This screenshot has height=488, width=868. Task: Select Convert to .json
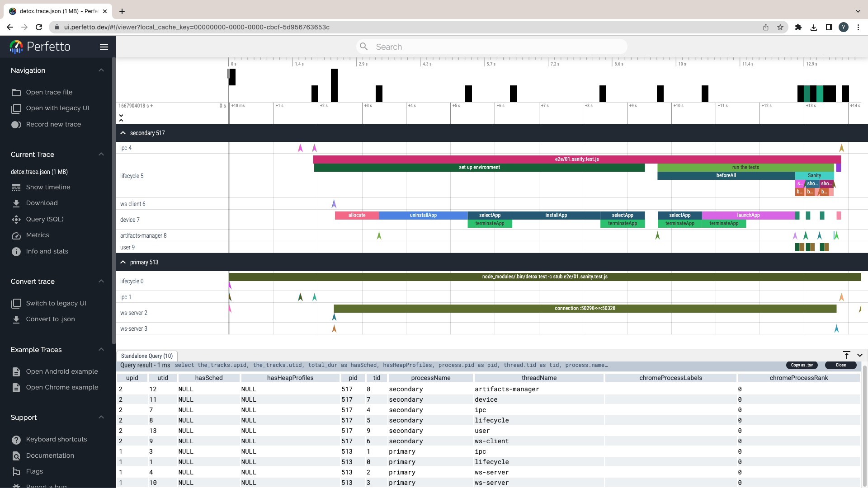click(x=50, y=319)
